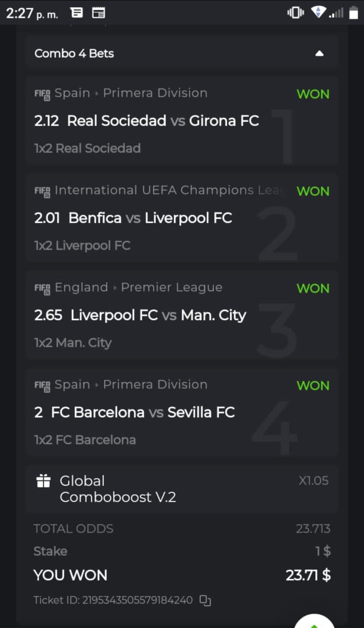Tap the FIFA icon on Champions League bet
Screen dimensions: 364x628
pos(42,191)
